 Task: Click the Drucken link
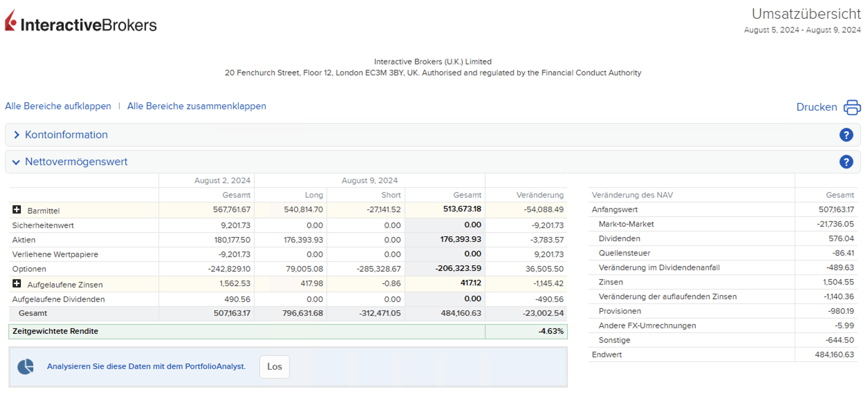tap(816, 107)
